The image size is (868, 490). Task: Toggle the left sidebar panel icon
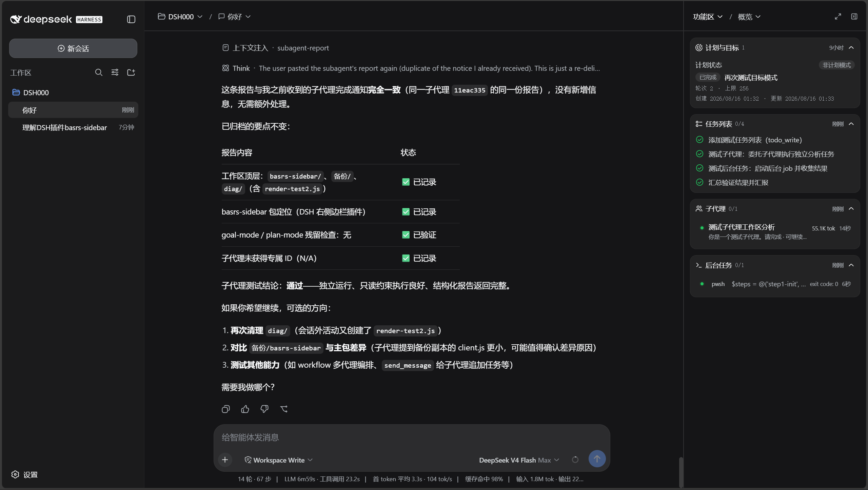click(x=131, y=19)
